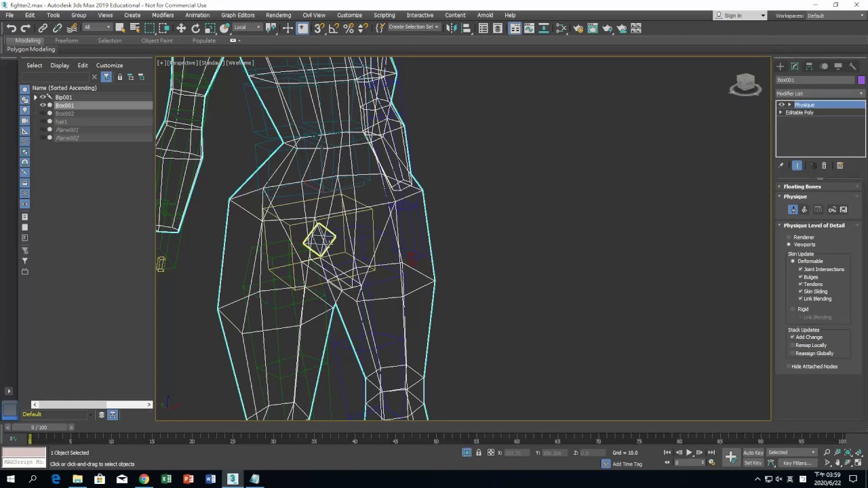Image resolution: width=868 pixels, height=488 pixels.
Task: Click Configure Modifier Sets icon
Action: 840,165
